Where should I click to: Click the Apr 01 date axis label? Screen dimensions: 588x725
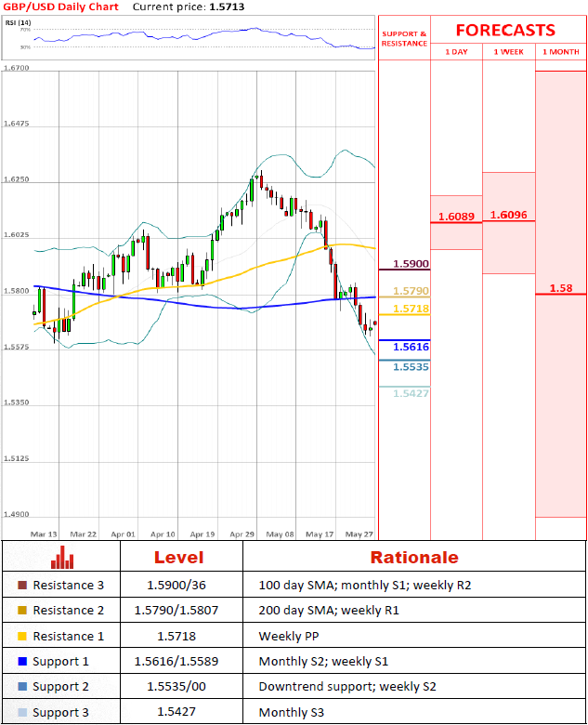(x=123, y=534)
